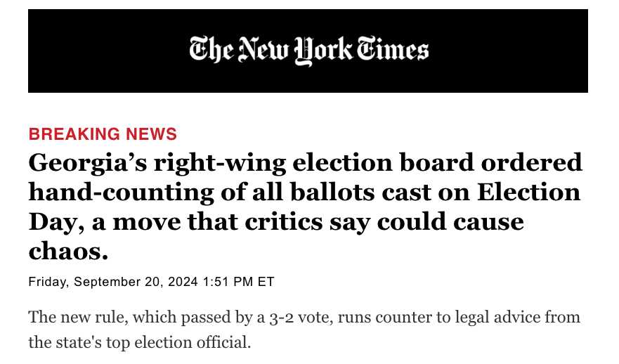The image size is (619, 364).
Task: Click the word "York" in the masthead
Action: (x=323, y=51)
